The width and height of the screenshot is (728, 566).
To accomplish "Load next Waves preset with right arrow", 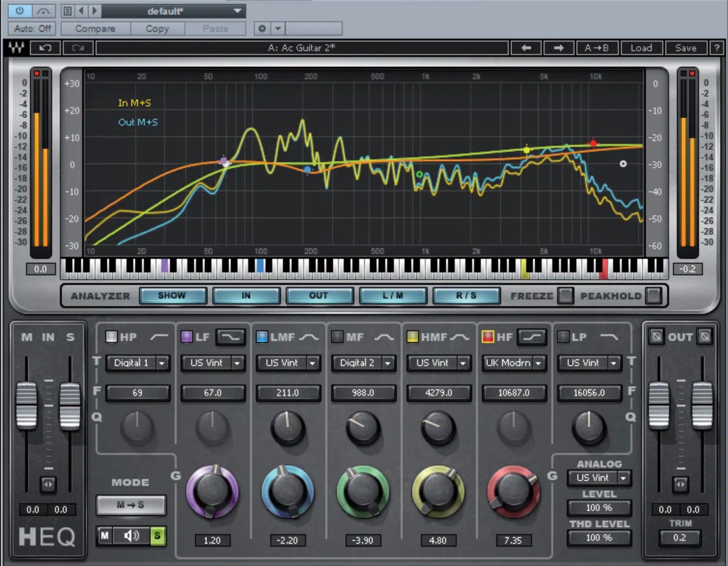I will point(559,48).
